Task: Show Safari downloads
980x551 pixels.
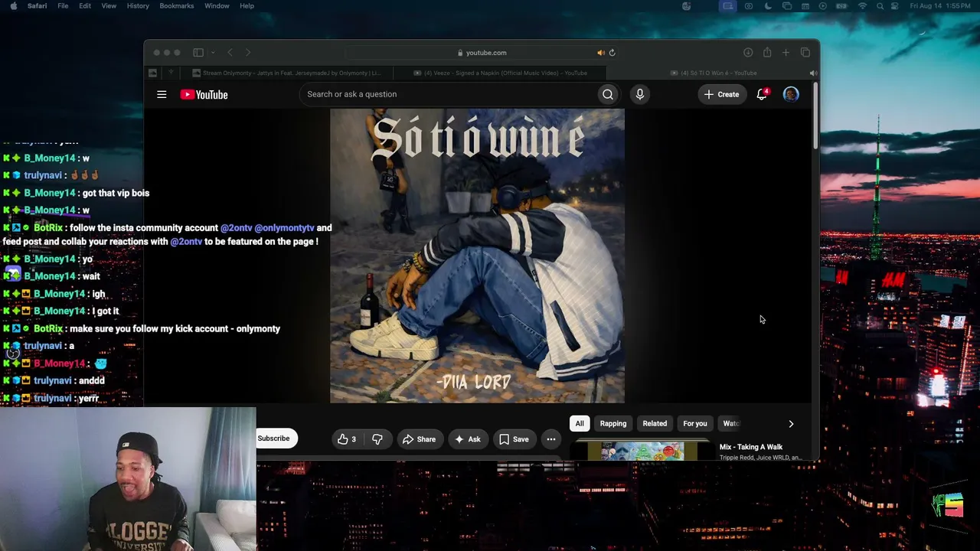Action: (x=748, y=53)
